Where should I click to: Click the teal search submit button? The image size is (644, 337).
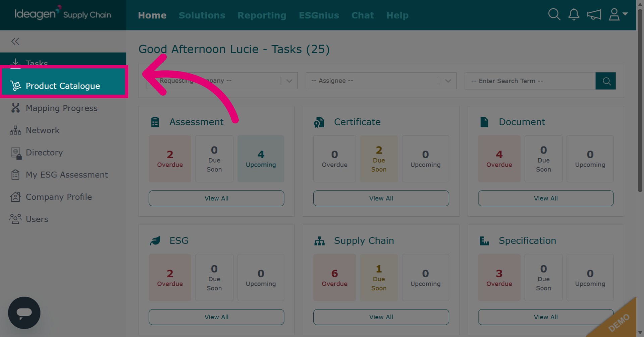click(606, 81)
